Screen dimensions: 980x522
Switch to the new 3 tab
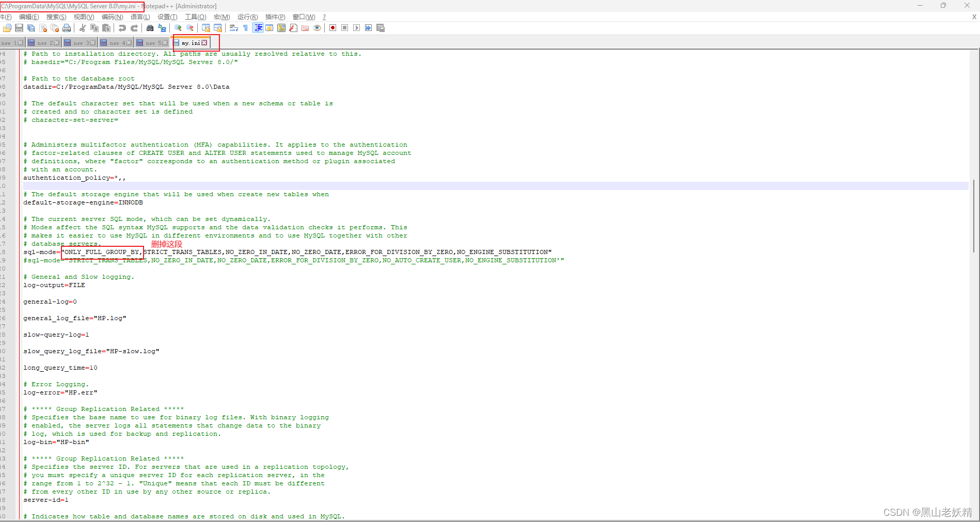tap(80, 43)
